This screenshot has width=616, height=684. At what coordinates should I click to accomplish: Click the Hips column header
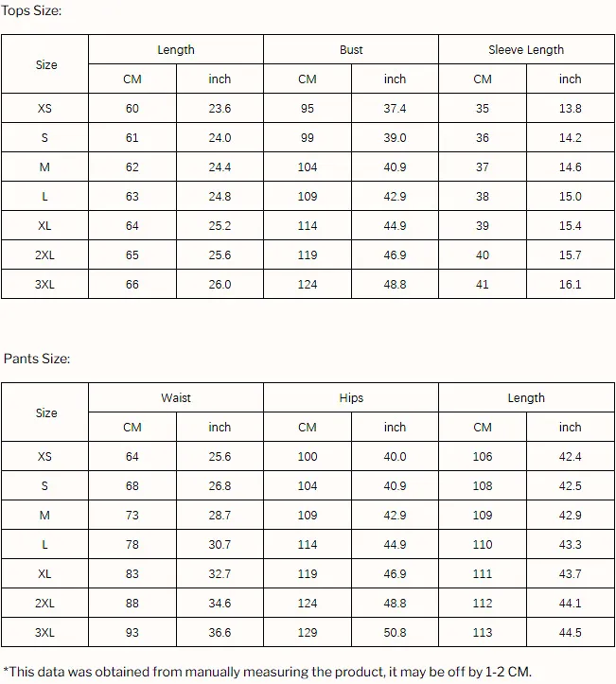pos(351,398)
